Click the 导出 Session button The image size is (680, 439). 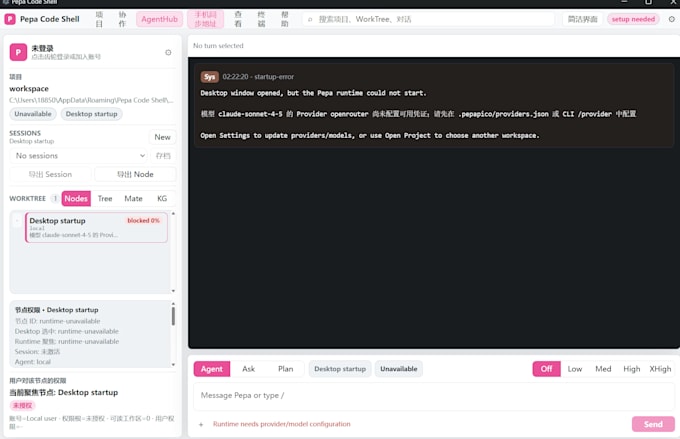(x=50, y=174)
